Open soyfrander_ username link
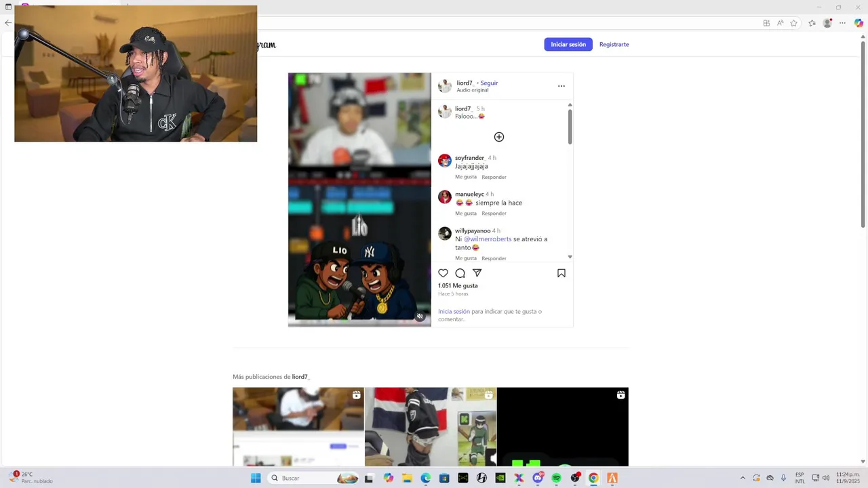 (470, 158)
